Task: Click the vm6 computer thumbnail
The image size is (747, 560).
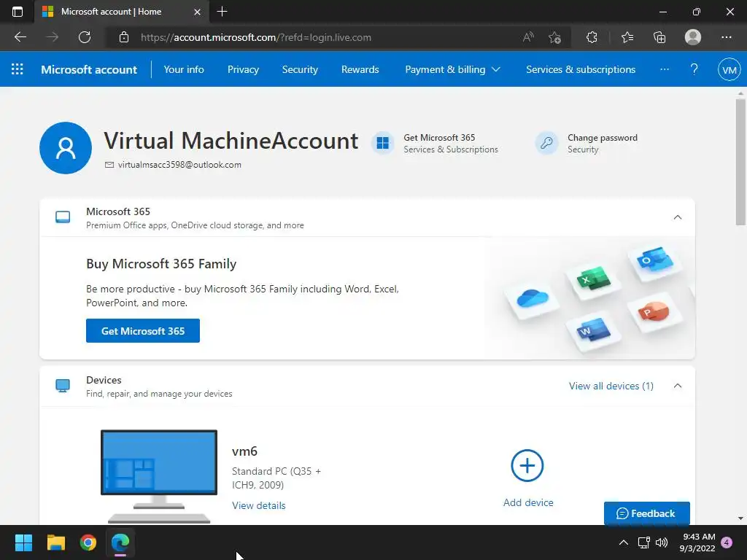Action: tap(158, 476)
